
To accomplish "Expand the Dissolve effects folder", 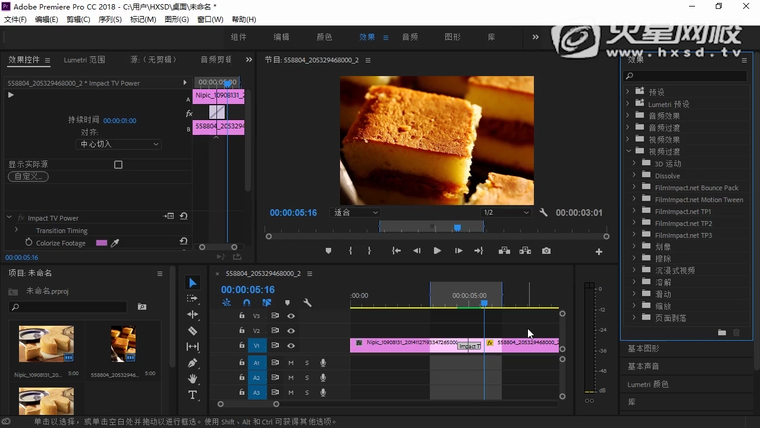I will pyautogui.click(x=634, y=175).
